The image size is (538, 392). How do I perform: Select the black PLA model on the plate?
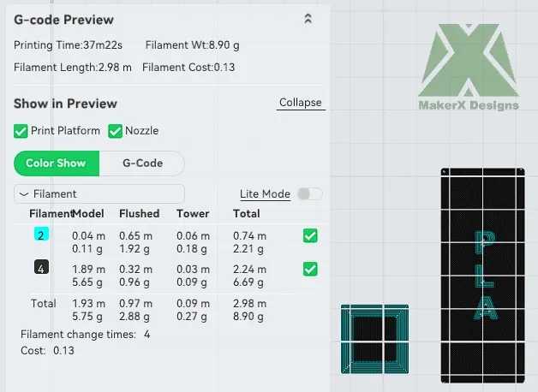(x=483, y=275)
